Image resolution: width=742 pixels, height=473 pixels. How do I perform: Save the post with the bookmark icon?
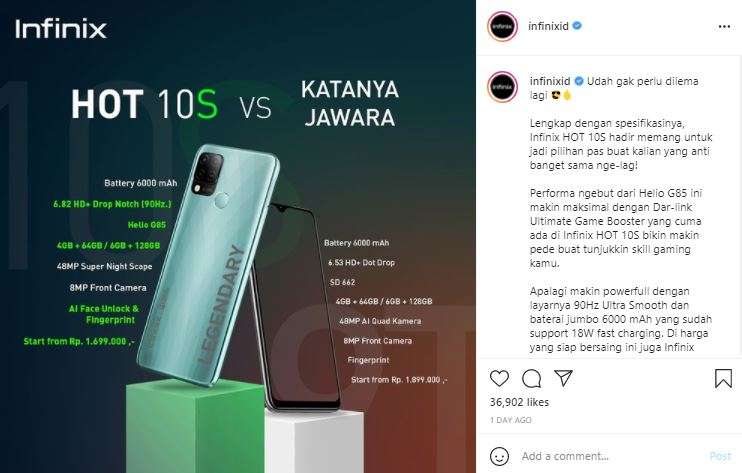point(724,378)
